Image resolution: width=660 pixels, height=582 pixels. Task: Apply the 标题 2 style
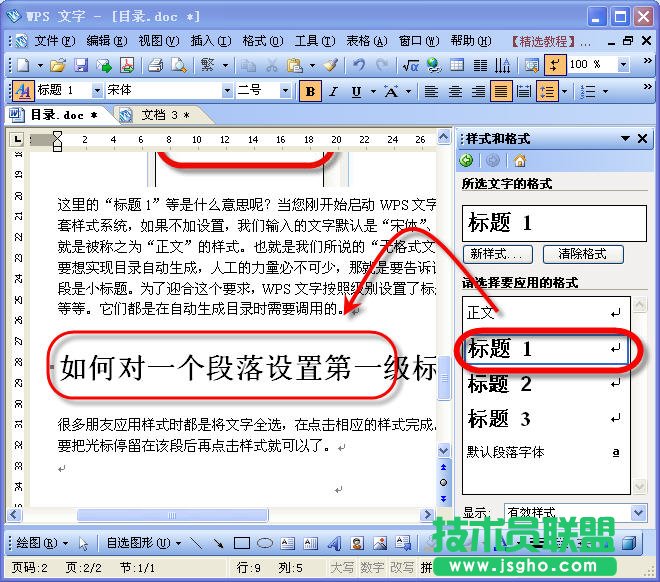[x=546, y=383]
